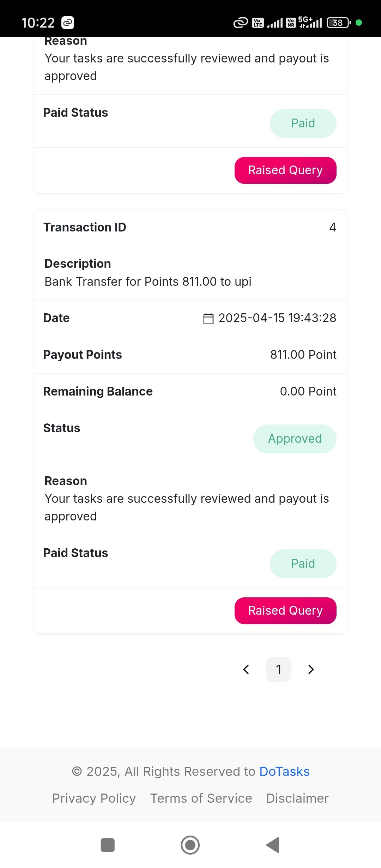Open Terms of Service footer link

click(201, 798)
